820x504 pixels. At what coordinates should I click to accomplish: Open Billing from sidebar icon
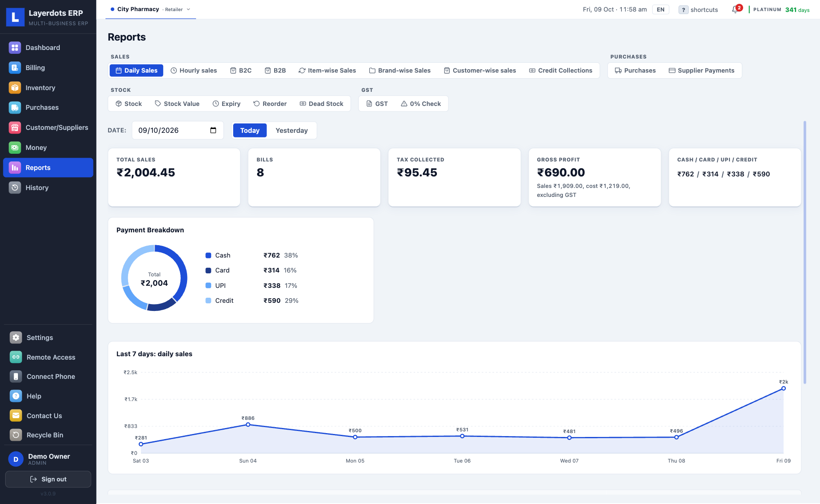point(15,67)
